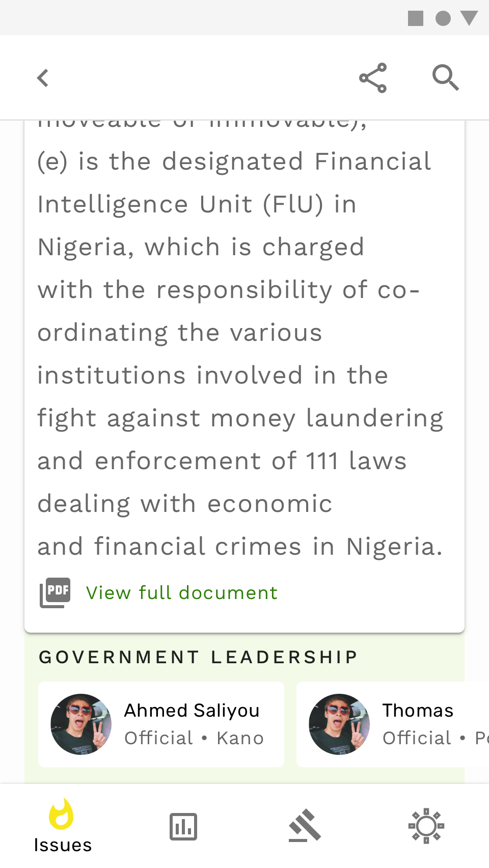Click the PDF document icon
This screenshot has width=489, height=868.
(x=56, y=592)
